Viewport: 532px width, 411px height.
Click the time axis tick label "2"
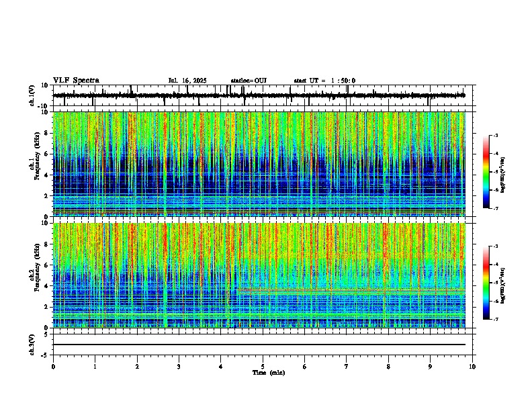137,367
